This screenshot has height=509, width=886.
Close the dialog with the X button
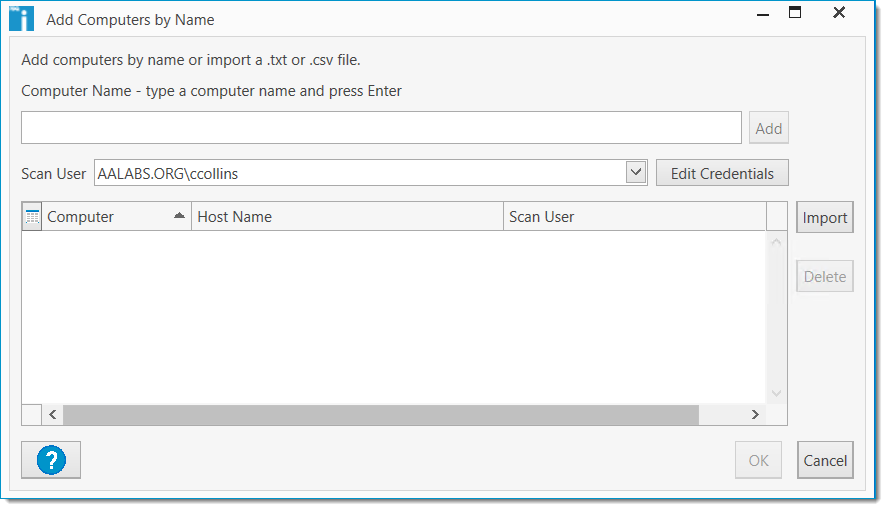(839, 13)
